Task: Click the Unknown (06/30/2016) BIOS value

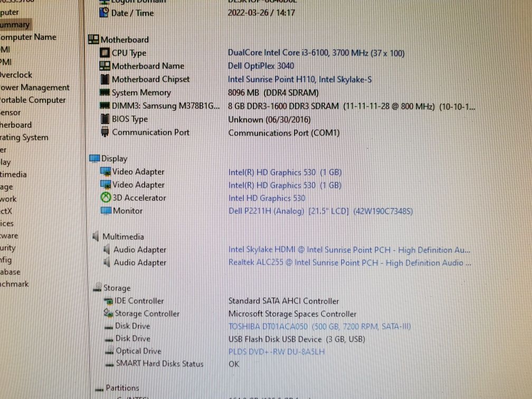Action: pos(269,119)
